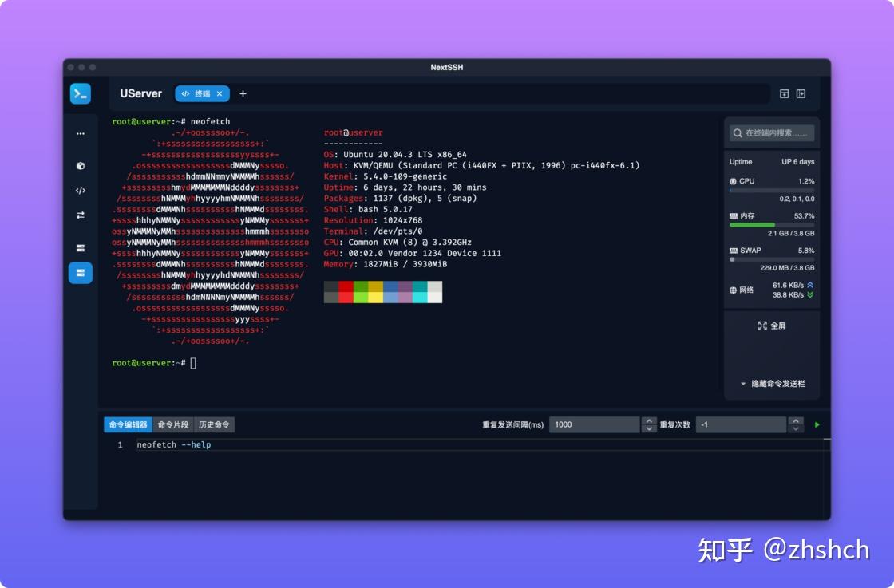Screen dimensions: 894x588
Task: Click the port forwarding arrows icon in sidebar
Action: [x=80, y=214]
